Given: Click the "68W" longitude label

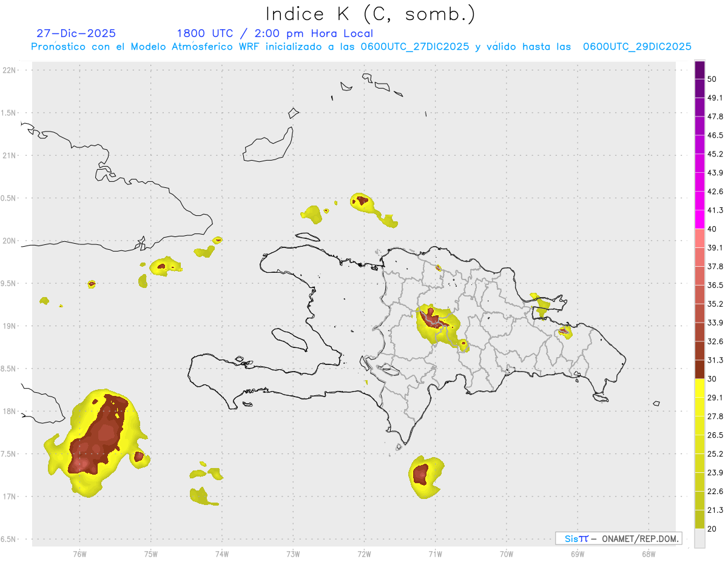Looking at the screenshot, I should click(x=649, y=554).
